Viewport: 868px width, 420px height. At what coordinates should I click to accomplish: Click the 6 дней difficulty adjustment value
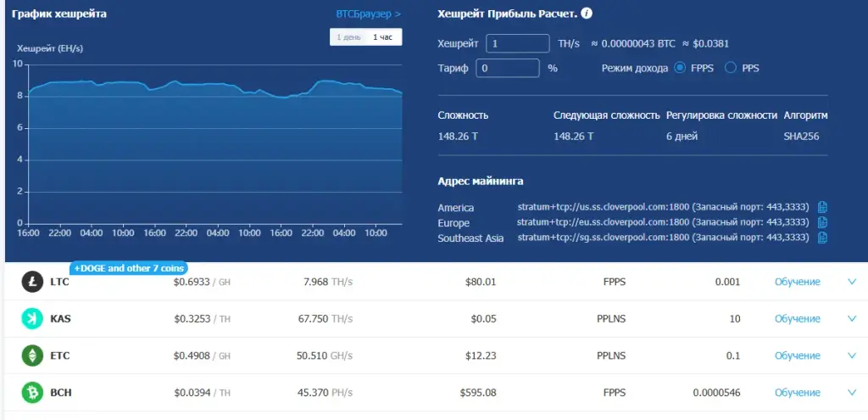pyautogui.click(x=682, y=137)
